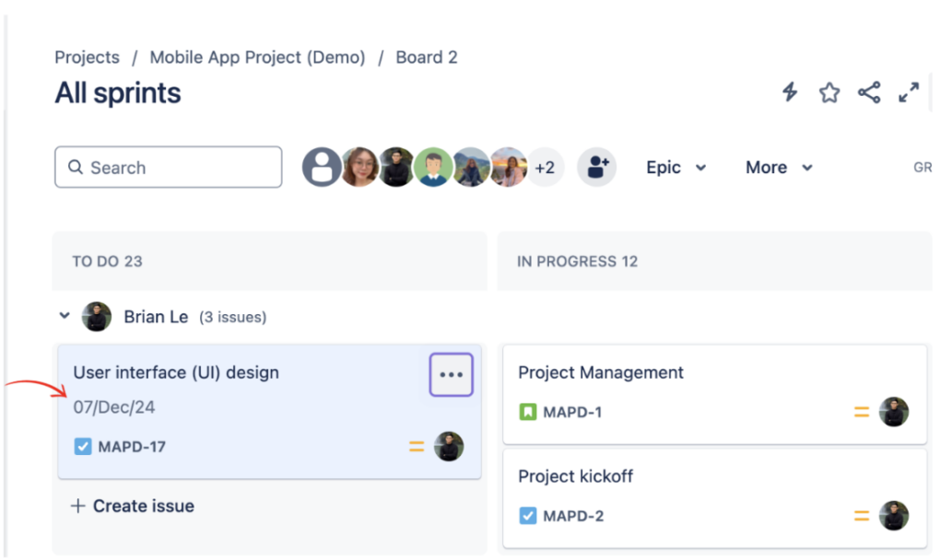The image size is (940, 560).
Task: Open the More filters dropdown
Action: point(777,167)
